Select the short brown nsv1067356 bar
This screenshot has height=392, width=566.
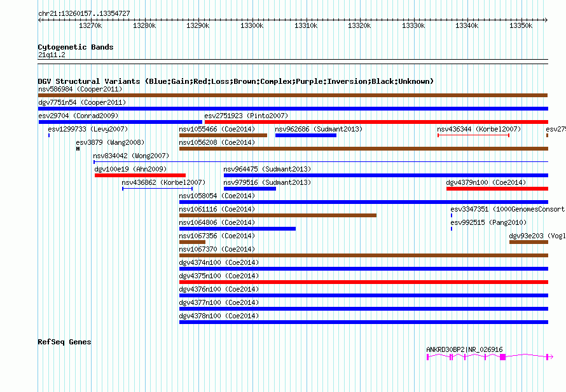[193, 242]
